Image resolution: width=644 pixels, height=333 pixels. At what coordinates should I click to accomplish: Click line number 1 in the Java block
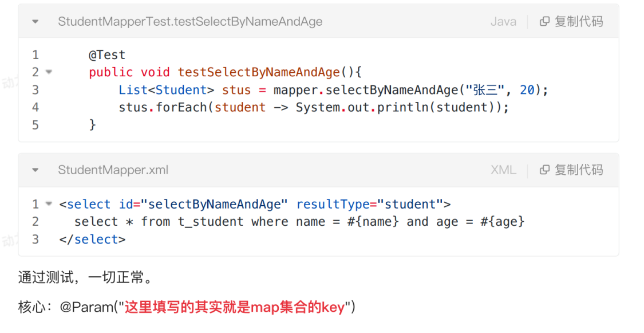[35, 55]
